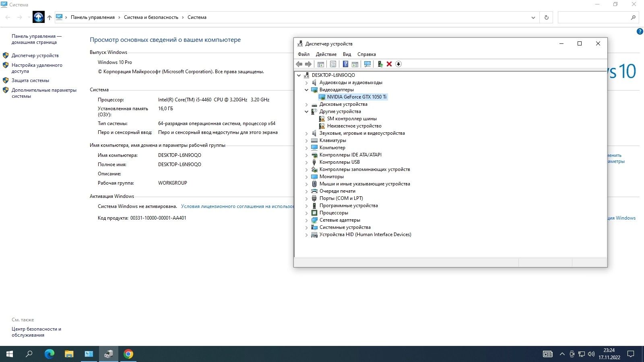Open taskbar search magnifier
This screenshot has width=644, height=362.
pos(29,354)
